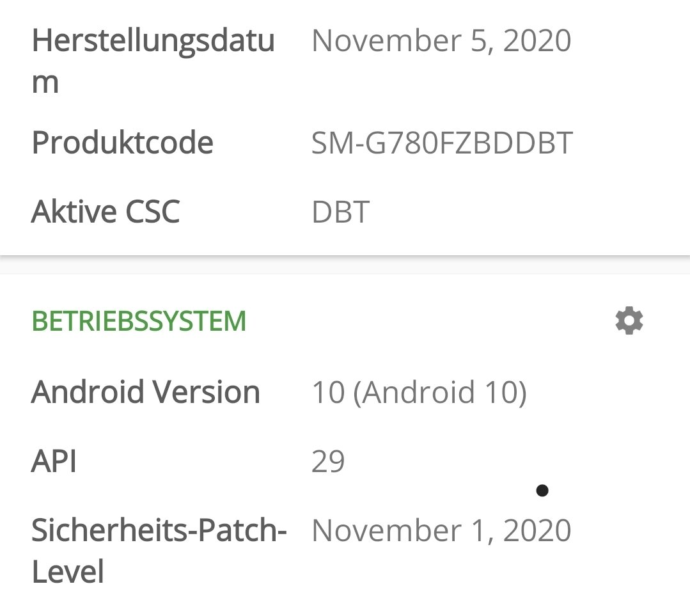Click the black dot near the API row

[x=542, y=490]
